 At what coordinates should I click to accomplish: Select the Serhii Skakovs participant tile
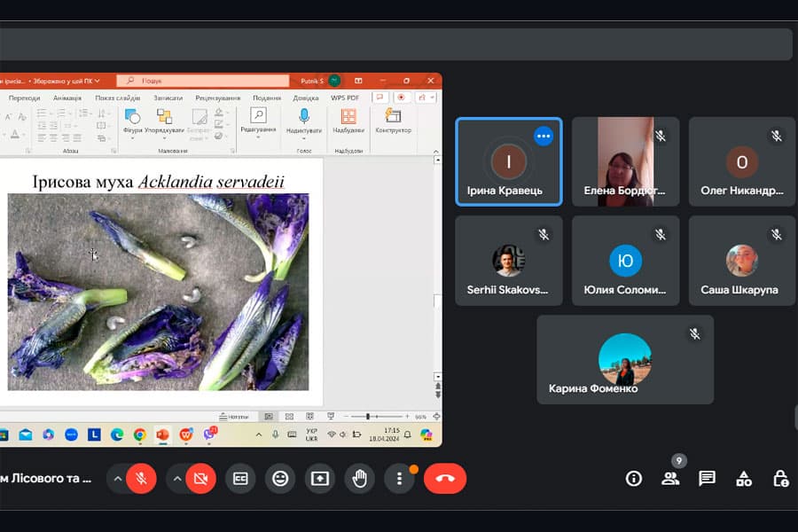pos(508,261)
